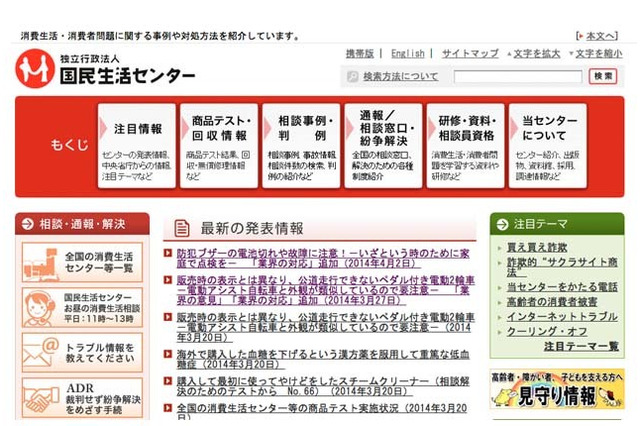Click 文字を縮小 to shrink text
Viewport: 640px width, 426px height.
coord(599,53)
